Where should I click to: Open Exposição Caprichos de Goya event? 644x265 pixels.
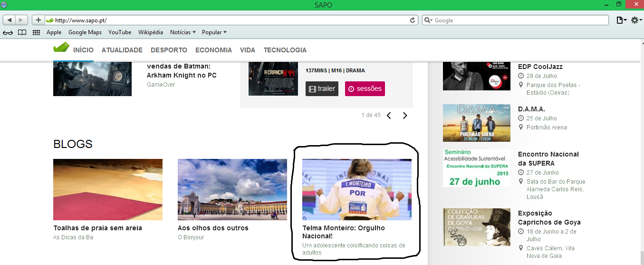click(549, 217)
